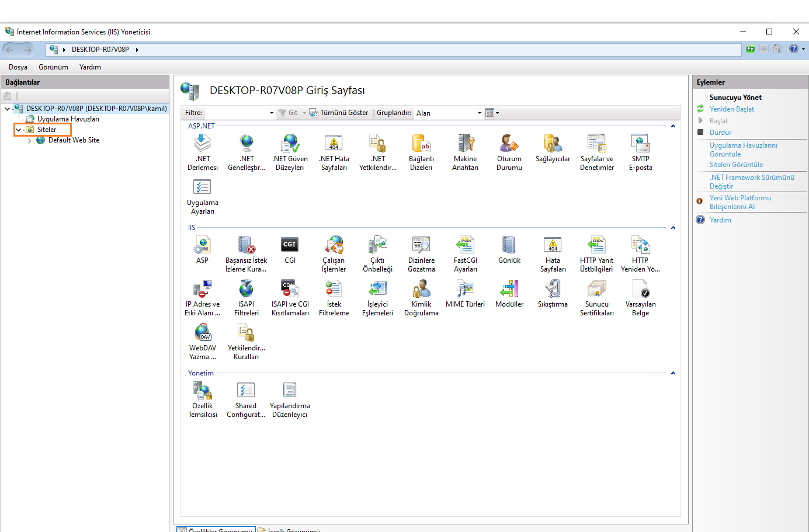The height and width of the screenshot is (532, 809).
Task: Open SMTP E-posta icon
Action: click(641, 143)
